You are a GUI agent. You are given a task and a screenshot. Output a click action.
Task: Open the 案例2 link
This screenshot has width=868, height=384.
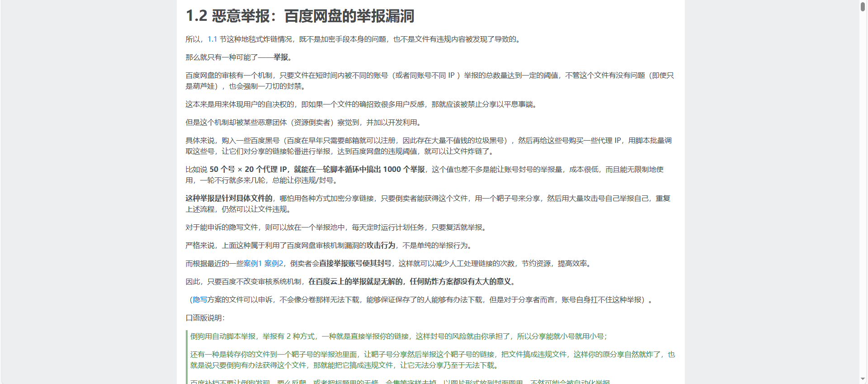click(x=274, y=264)
